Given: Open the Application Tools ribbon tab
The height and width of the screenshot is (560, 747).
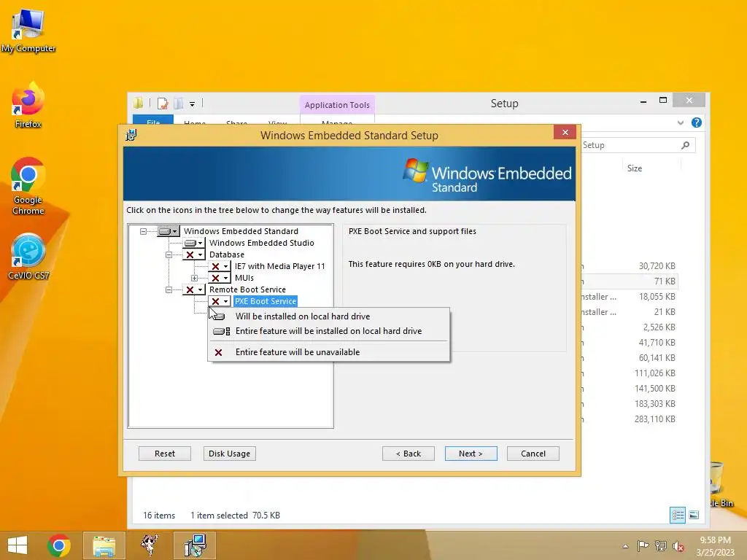Looking at the screenshot, I should 337,105.
